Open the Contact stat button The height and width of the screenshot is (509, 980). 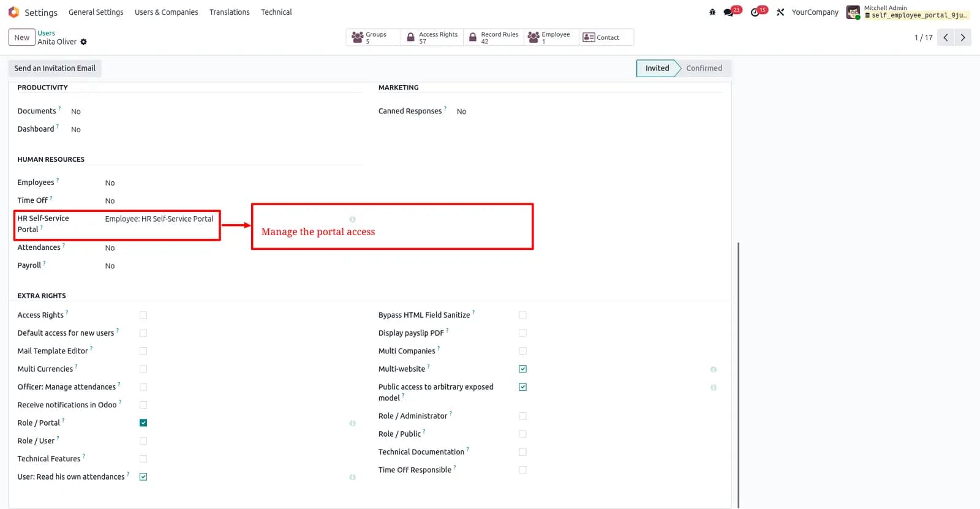(606, 37)
